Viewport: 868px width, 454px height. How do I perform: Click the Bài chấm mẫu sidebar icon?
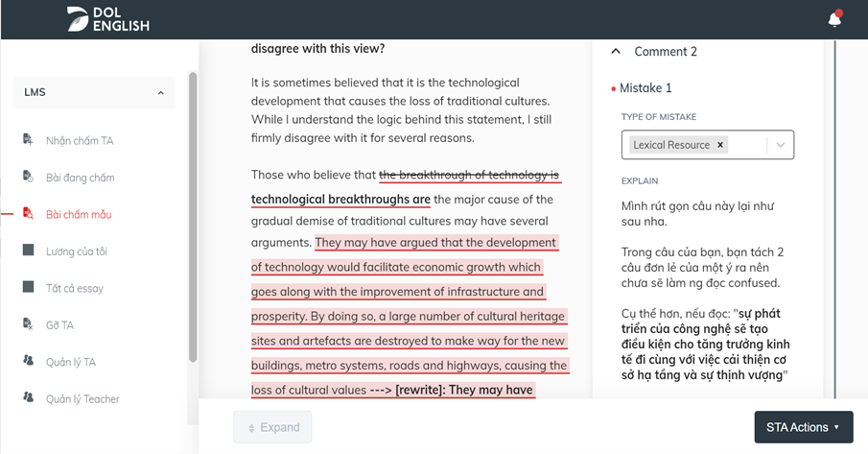28,214
